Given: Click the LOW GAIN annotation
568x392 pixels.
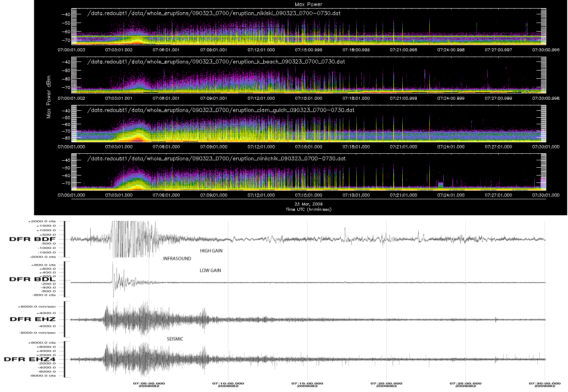Looking at the screenshot, I should 210,271.
